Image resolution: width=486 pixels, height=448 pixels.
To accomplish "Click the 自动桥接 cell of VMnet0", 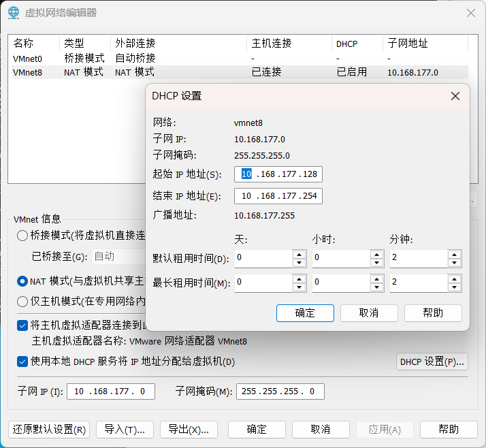I will tap(135, 59).
